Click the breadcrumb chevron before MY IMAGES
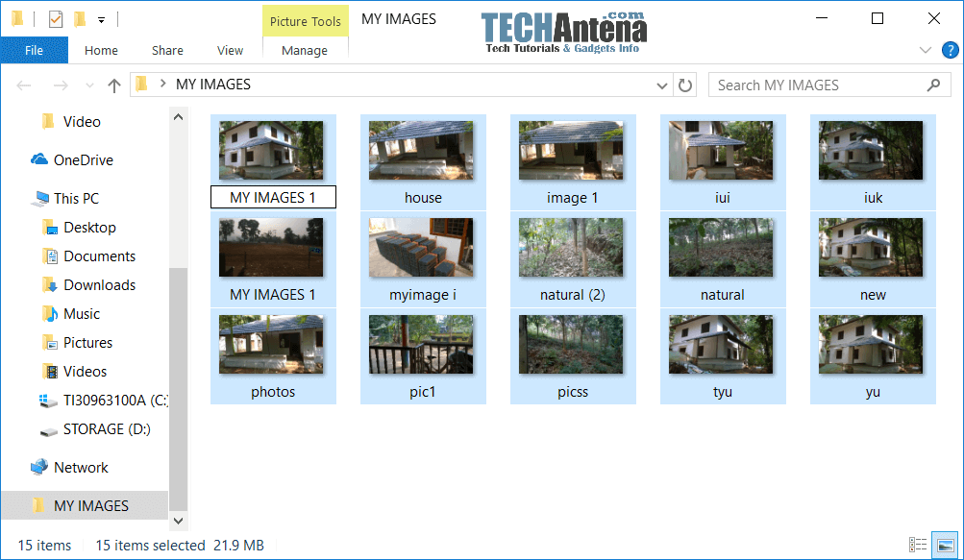The image size is (964, 560). tap(163, 84)
